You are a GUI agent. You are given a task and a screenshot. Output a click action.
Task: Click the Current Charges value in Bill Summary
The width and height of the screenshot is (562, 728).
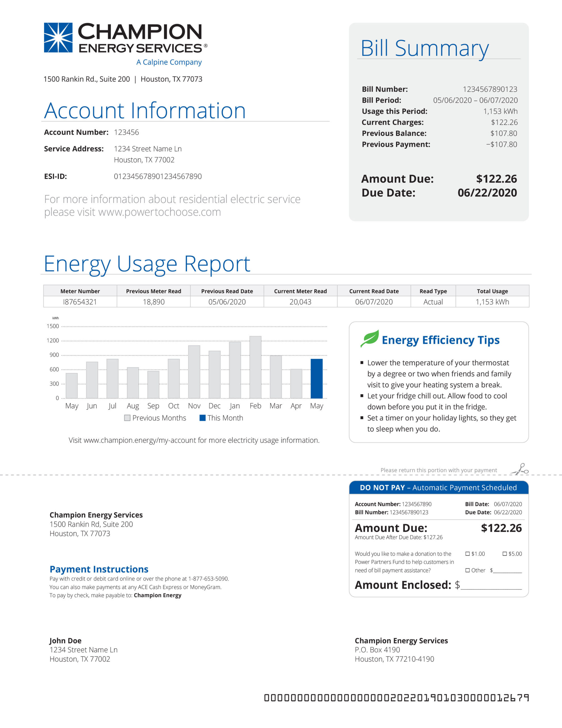pyautogui.click(x=504, y=122)
